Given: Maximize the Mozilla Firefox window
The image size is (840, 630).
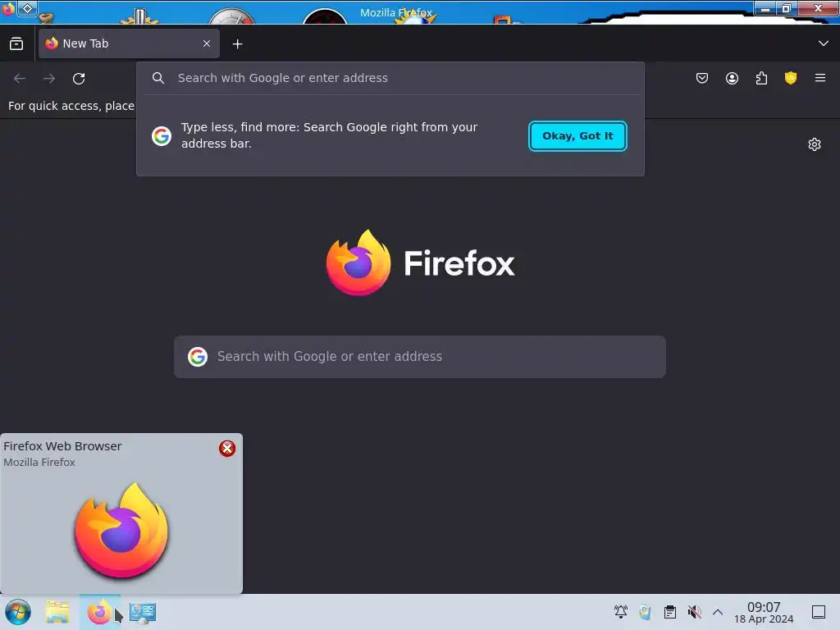Looking at the screenshot, I should [787, 8].
